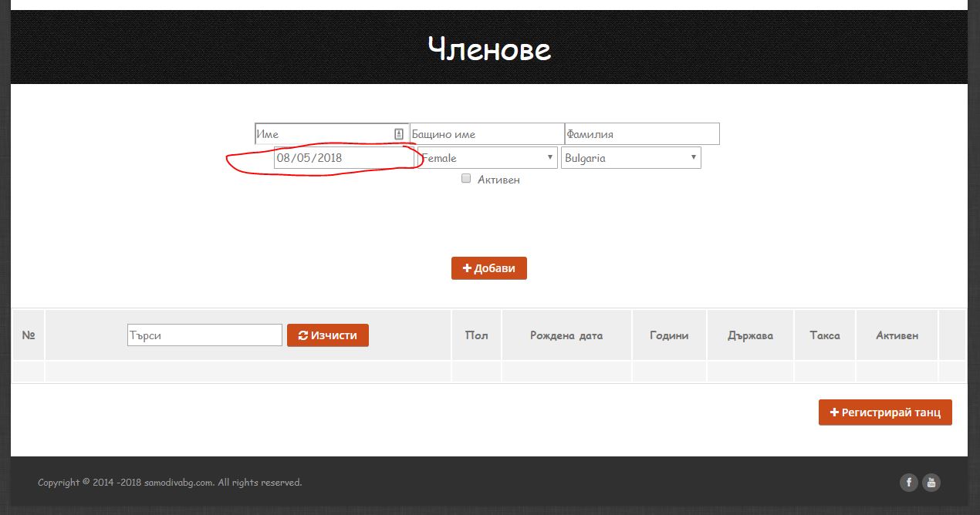Viewport: 980px width, 515px height.
Task: Sort by the Пол column header
Action: point(477,335)
